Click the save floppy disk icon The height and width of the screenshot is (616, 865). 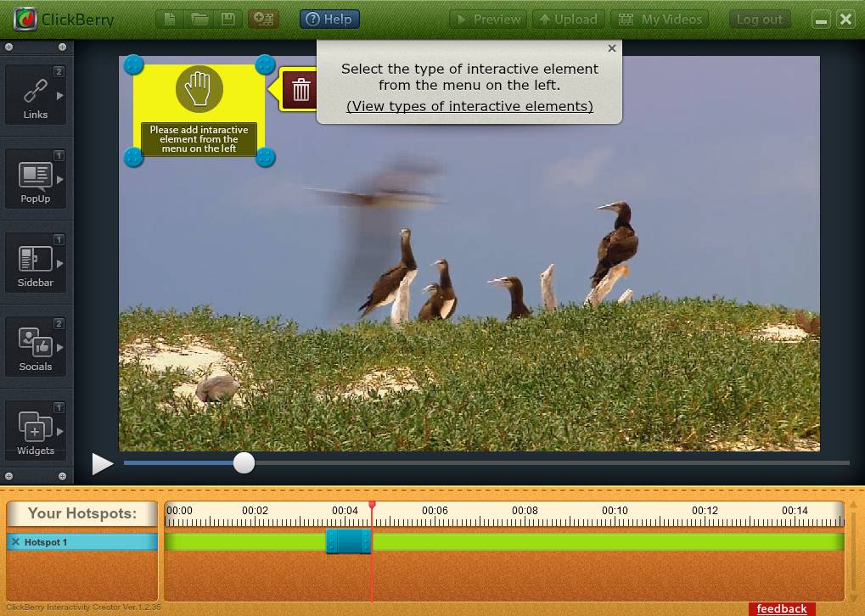pos(227,19)
